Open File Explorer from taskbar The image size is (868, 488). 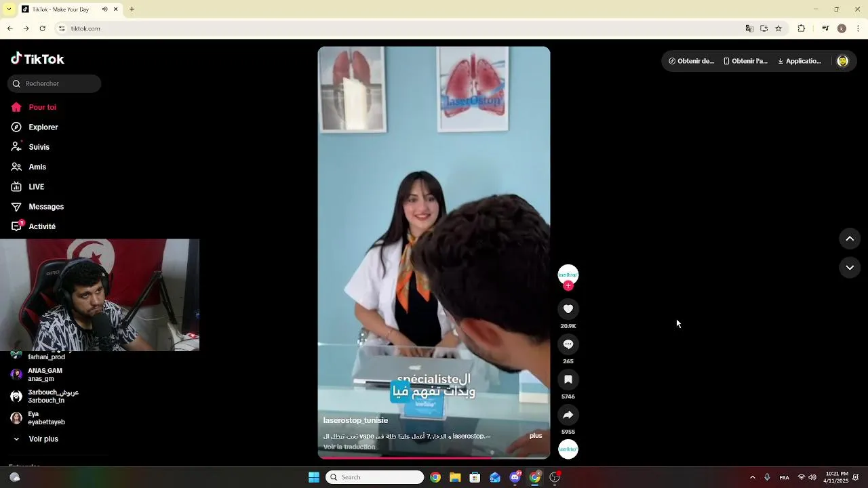455,477
